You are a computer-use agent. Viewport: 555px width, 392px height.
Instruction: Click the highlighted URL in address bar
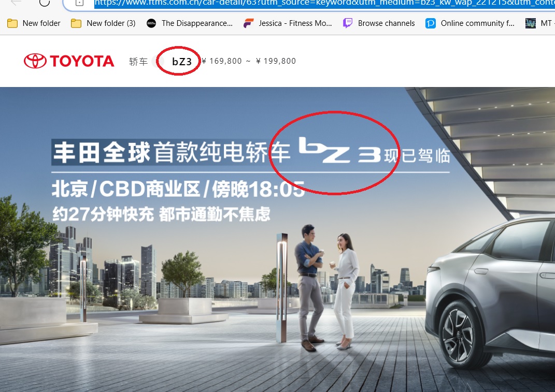point(324,3)
